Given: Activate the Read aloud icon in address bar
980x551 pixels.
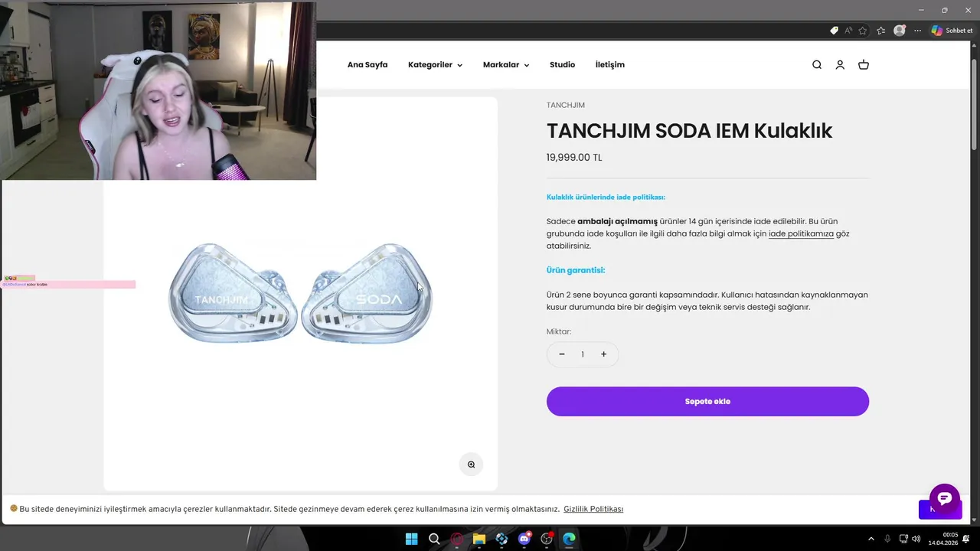Looking at the screenshot, I should pos(848,31).
